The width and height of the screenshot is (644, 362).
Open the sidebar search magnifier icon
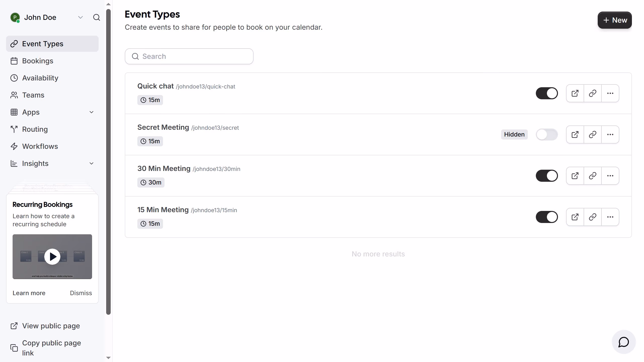(x=97, y=17)
